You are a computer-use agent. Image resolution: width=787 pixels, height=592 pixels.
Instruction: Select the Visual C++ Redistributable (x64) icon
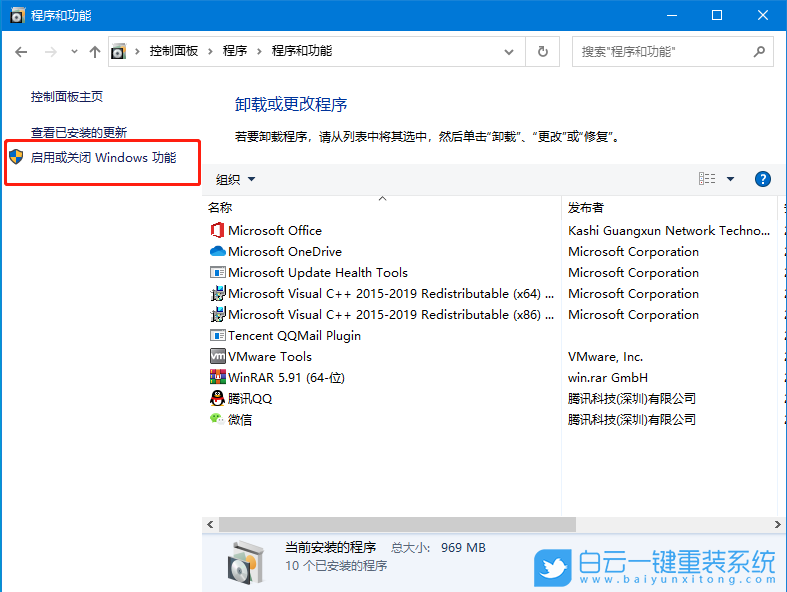pyautogui.click(x=217, y=293)
